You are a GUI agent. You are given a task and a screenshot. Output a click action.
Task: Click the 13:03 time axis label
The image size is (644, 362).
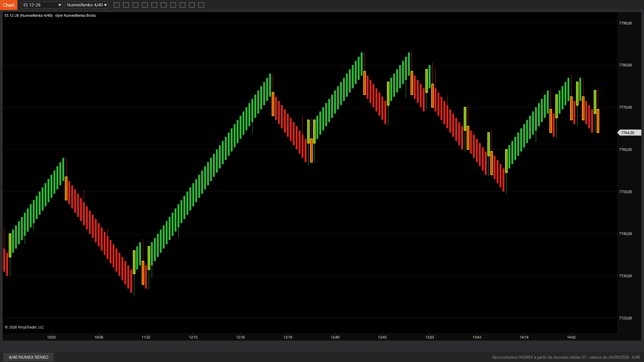point(430,337)
